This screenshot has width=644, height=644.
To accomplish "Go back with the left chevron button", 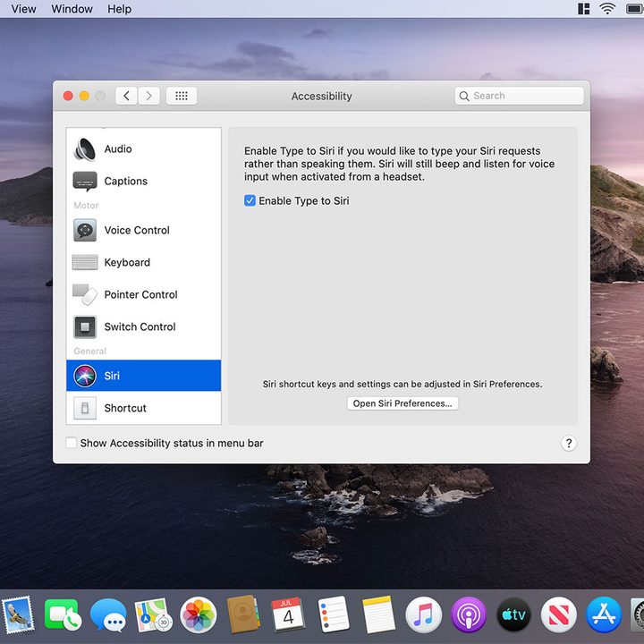I will [126, 96].
